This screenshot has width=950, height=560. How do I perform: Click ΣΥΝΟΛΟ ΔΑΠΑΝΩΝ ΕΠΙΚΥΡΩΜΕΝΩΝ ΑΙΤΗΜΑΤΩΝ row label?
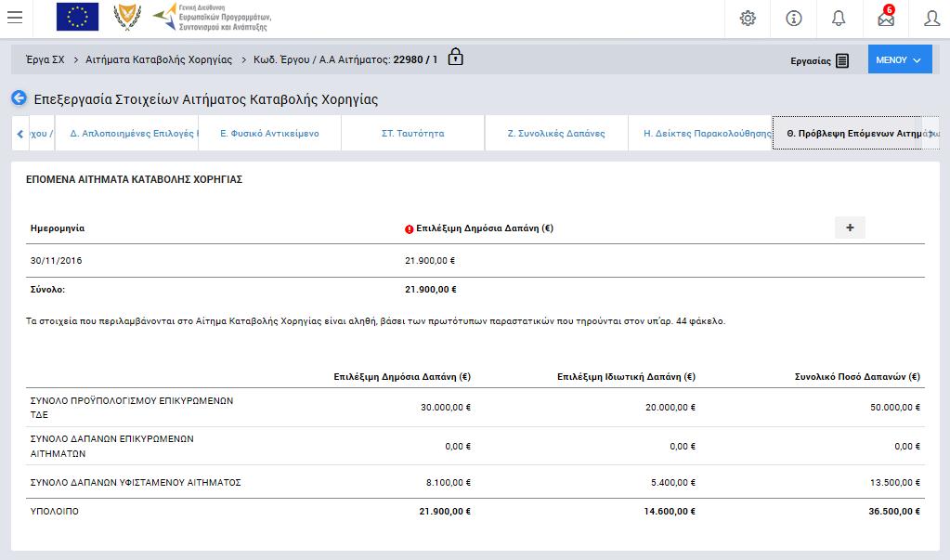tap(112, 446)
